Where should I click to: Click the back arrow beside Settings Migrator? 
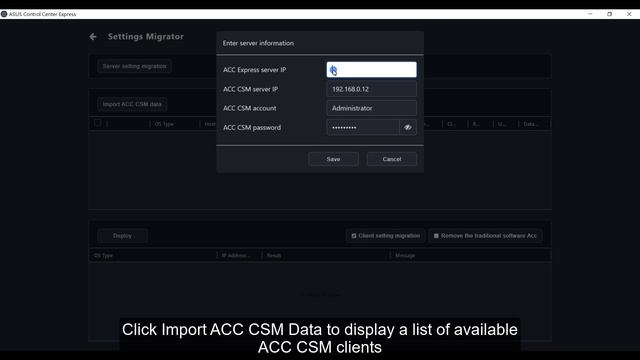click(x=93, y=37)
